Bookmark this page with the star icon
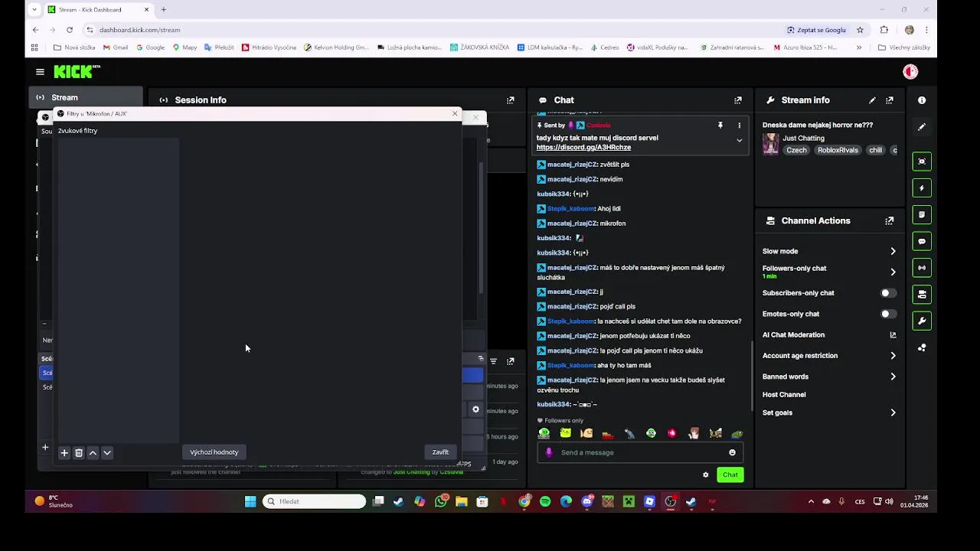980x551 pixels. (860, 30)
